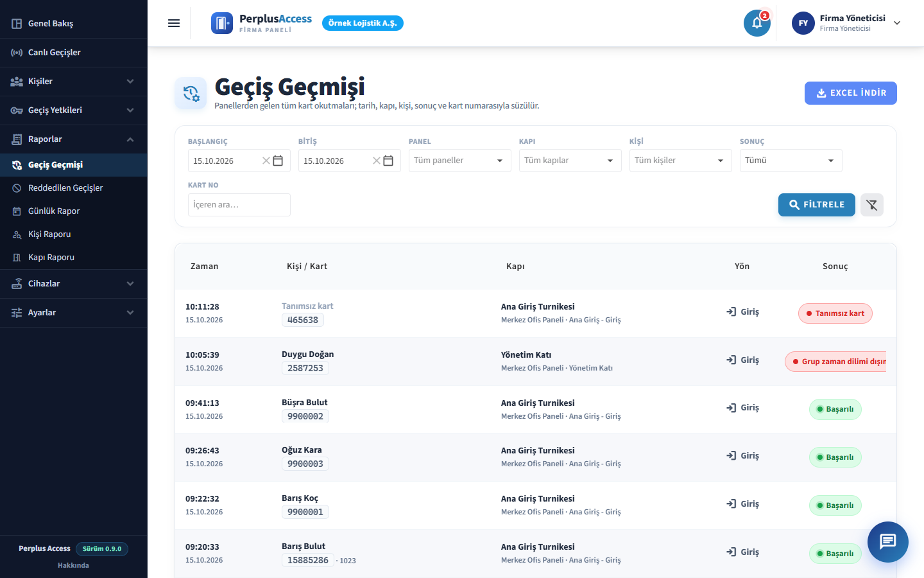Open the Bitiş date calendar picker
The image size is (924, 578).
pyautogui.click(x=388, y=161)
